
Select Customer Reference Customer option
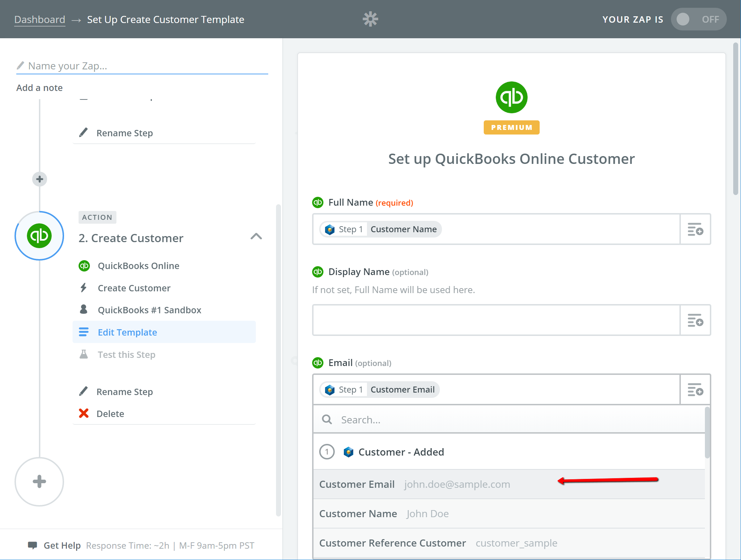509,543
